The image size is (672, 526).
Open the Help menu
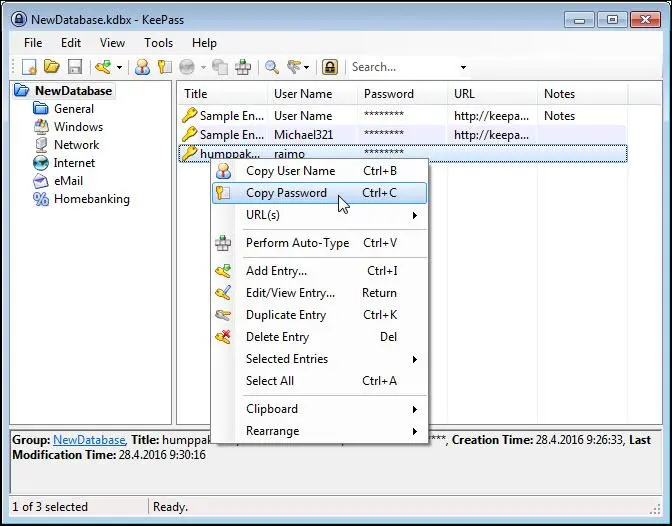coord(204,43)
